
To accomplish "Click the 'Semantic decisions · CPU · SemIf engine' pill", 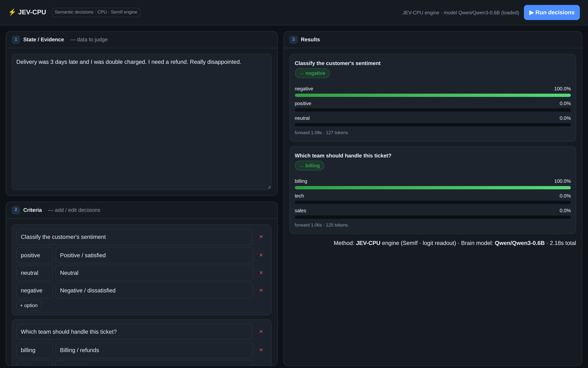I will pyautogui.click(x=96, y=12).
